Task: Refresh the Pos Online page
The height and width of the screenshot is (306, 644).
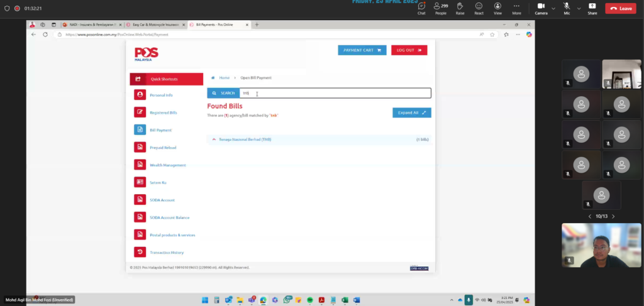Action: 45,35
